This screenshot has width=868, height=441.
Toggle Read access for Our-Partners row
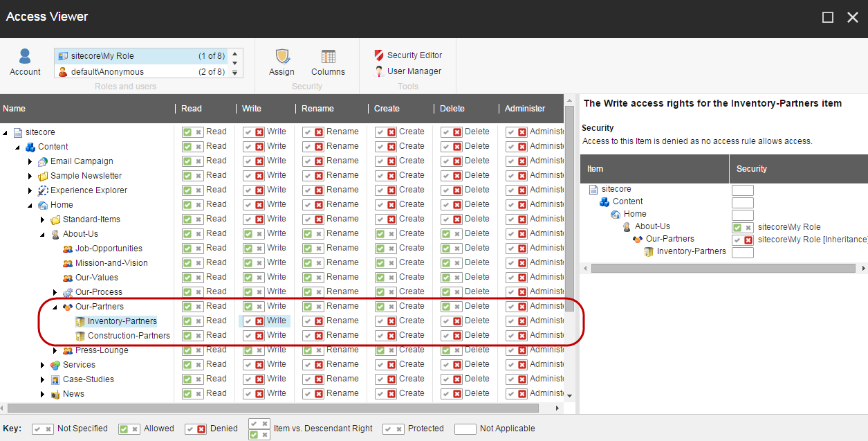pos(193,307)
